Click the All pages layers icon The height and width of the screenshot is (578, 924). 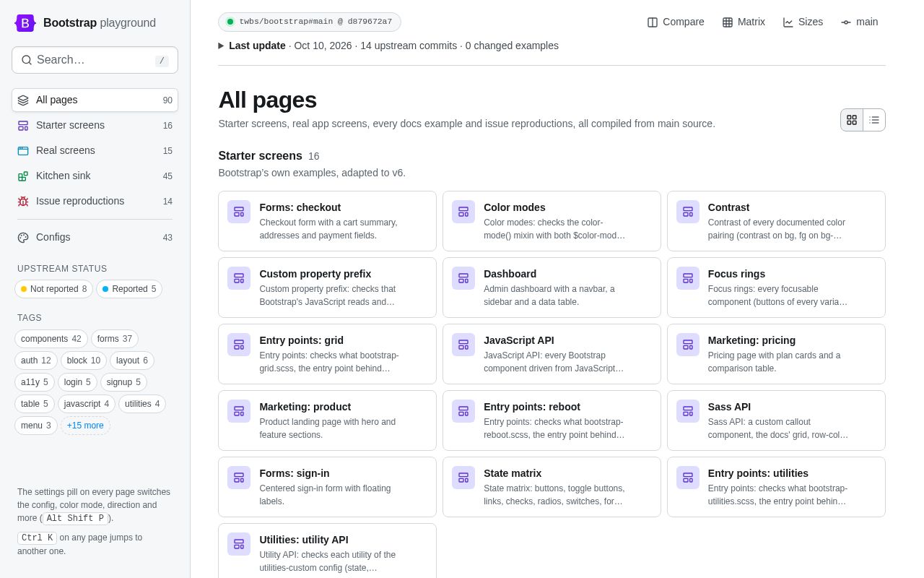(x=23, y=100)
